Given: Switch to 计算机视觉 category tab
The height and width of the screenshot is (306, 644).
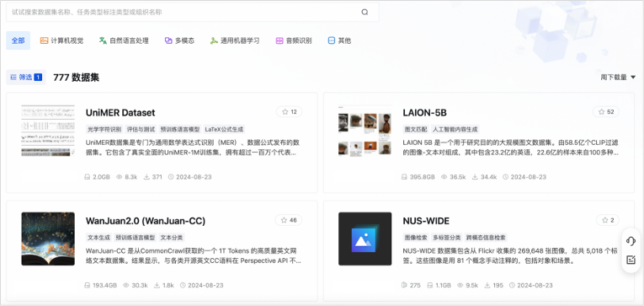Looking at the screenshot, I should pos(62,40).
